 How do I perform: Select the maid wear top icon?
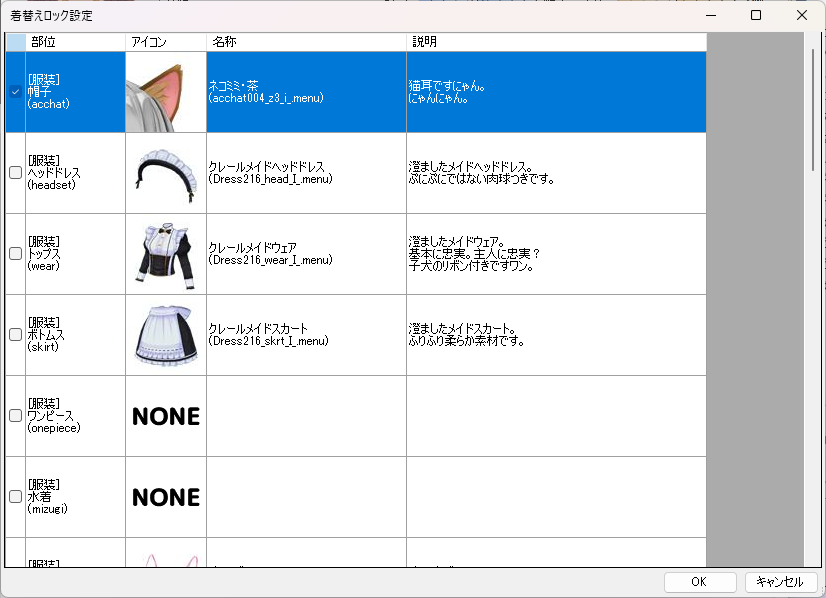point(165,254)
